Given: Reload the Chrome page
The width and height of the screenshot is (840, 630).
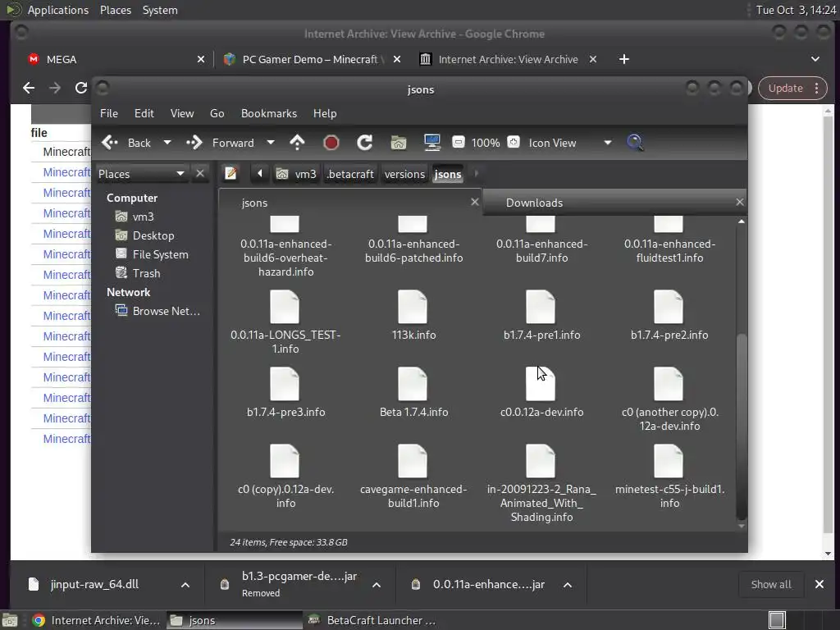Looking at the screenshot, I should click(81, 88).
